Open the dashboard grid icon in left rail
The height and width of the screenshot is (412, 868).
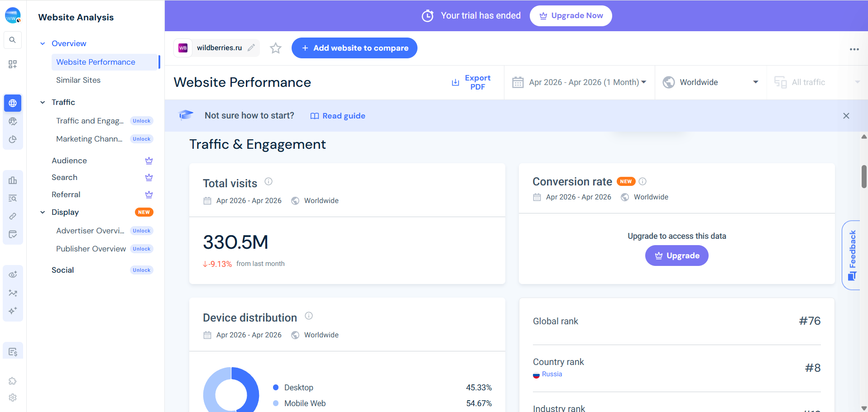click(x=13, y=64)
